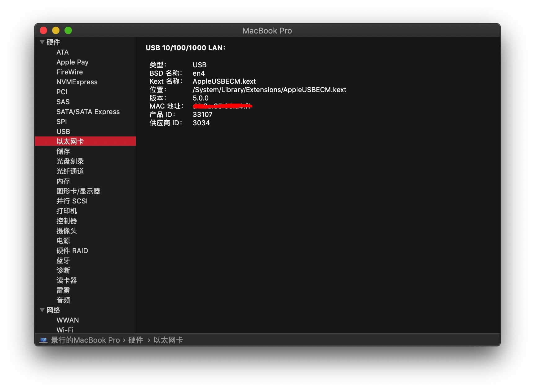This screenshot has height=392, width=535.
Task: Click 景行的MacBook Pro in the path bar
Action: tap(85, 340)
